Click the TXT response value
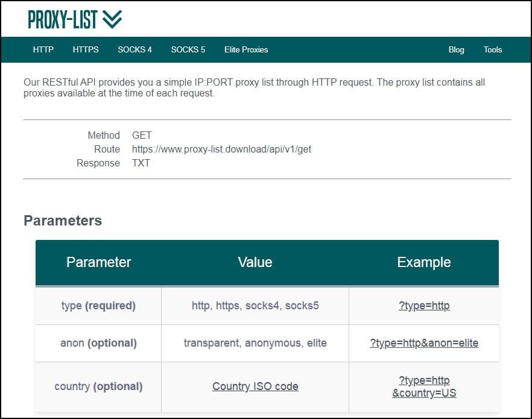Image resolution: width=532 pixels, height=419 pixels. tap(141, 163)
